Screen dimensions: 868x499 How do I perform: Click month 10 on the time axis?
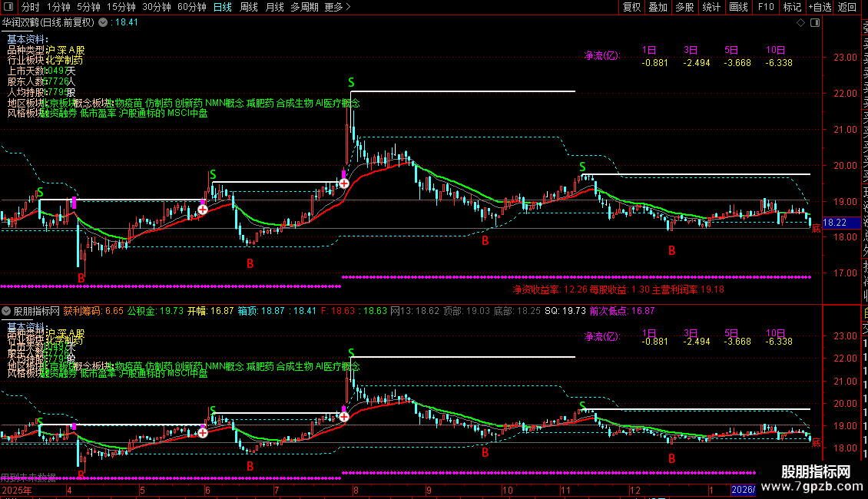[507, 490]
